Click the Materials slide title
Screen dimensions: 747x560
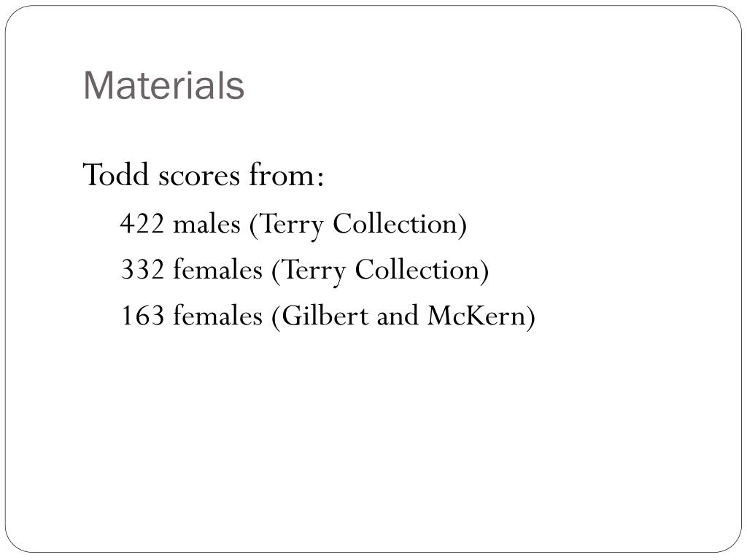163,85
